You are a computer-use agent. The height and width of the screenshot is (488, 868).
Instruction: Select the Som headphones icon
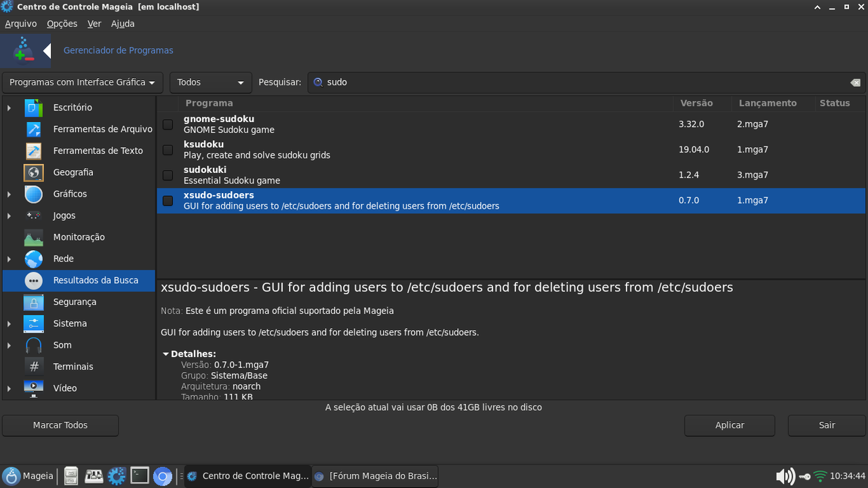point(33,345)
